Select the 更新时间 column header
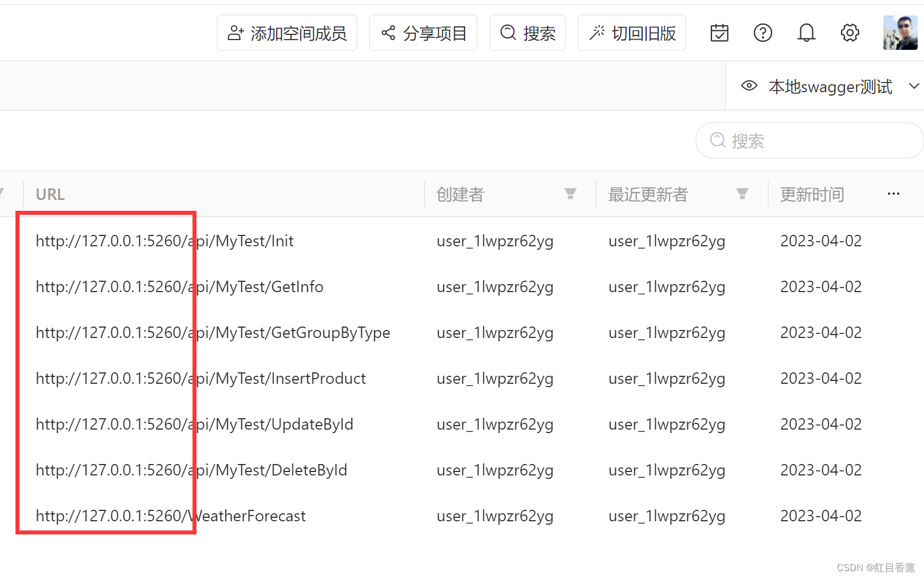Screen dimensions: 924x578 point(811,194)
